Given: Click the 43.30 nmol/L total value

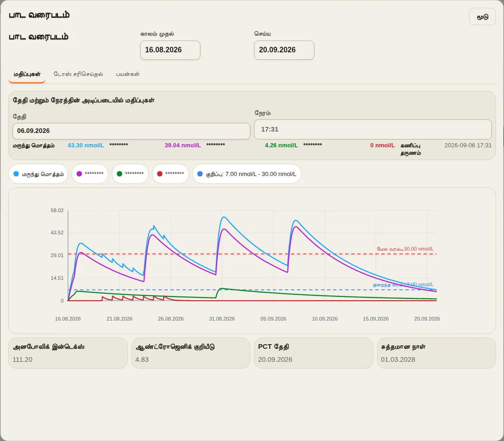Looking at the screenshot, I should tap(86, 145).
